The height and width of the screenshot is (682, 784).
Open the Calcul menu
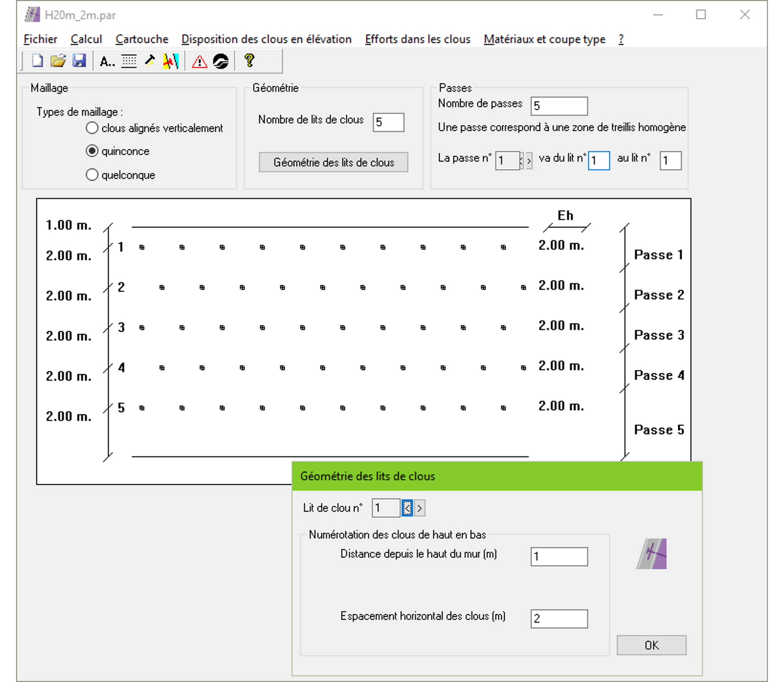click(86, 39)
